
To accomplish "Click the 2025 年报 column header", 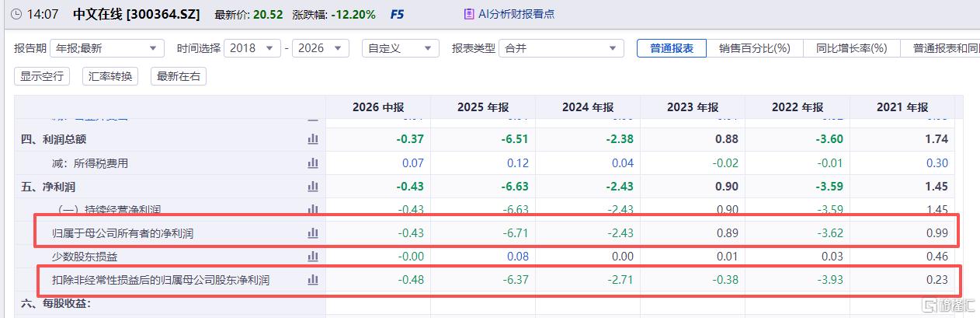I will coord(483,107).
